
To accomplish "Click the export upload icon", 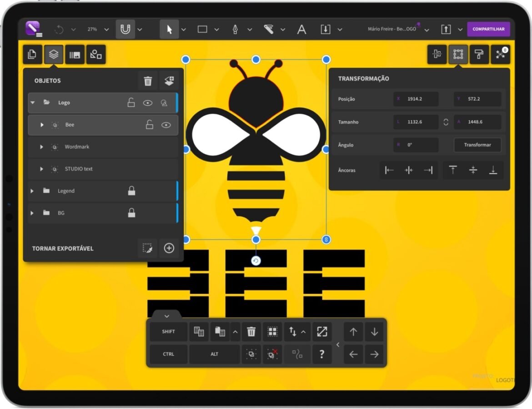I will tap(446, 29).
